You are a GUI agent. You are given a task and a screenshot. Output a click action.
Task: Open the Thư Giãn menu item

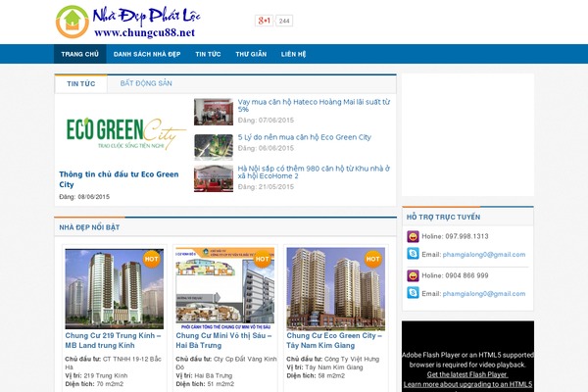[x=251, y=54]
